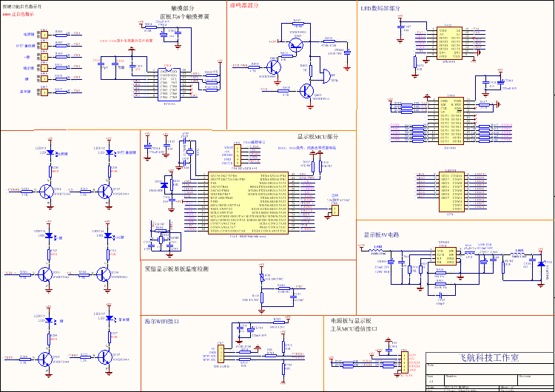
Task: Click the touch controller IC in 触摸部分
Action: [x=169, y=84]
